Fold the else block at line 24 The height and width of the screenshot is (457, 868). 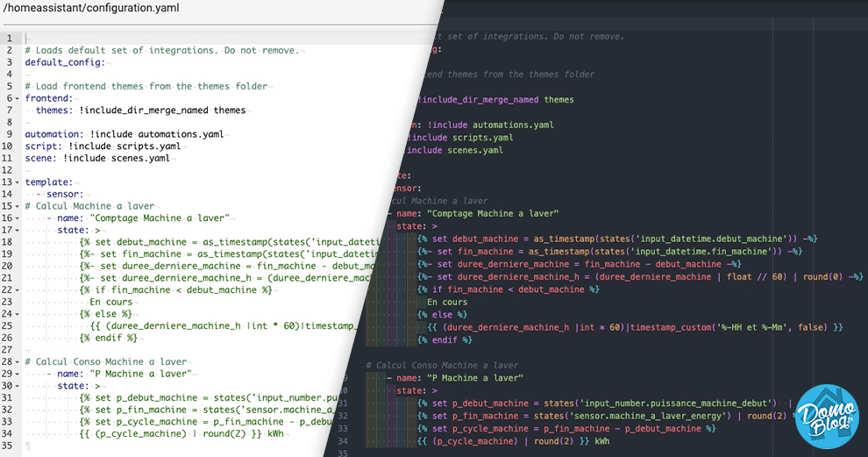18,314
